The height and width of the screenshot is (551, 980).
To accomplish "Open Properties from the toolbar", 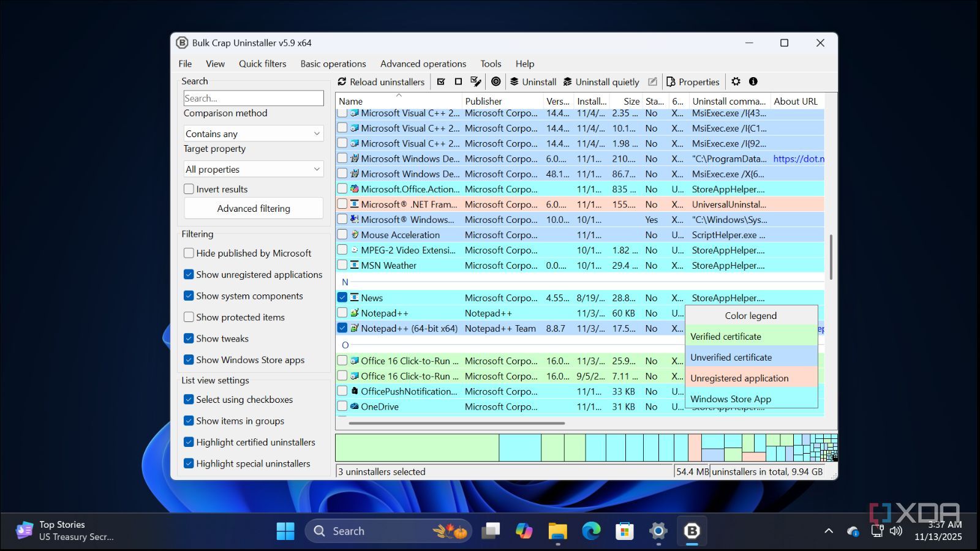I will [x=693, y=81].
